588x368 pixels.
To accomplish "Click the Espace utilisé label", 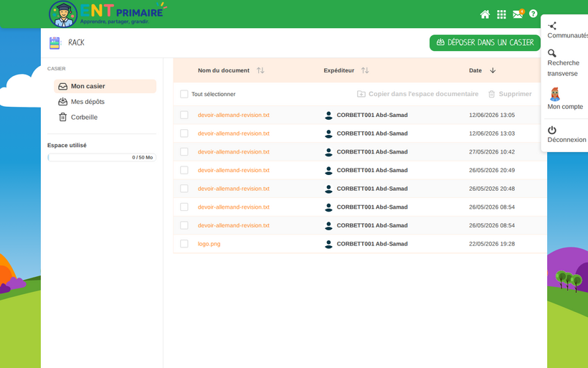I will (x=67, y=145).
